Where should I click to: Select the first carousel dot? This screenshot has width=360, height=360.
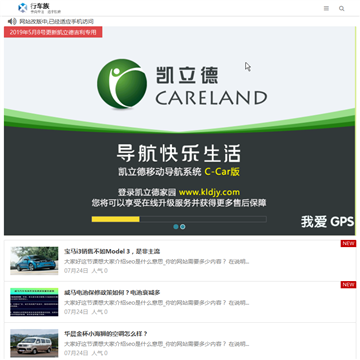(x=176, y=227)
